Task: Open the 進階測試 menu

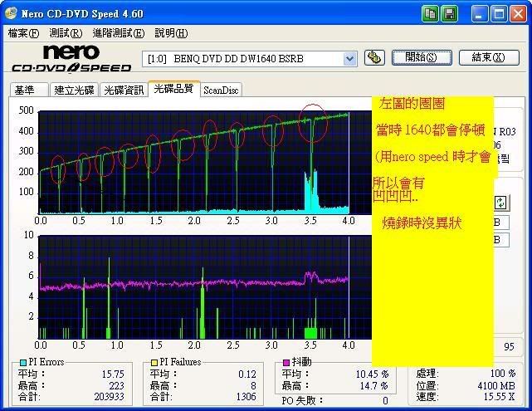Action: 118,33
